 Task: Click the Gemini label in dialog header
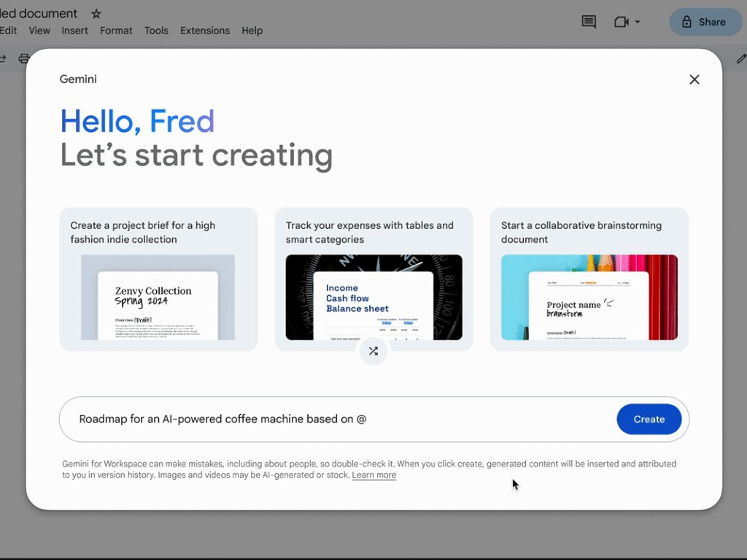pos(78,79)
